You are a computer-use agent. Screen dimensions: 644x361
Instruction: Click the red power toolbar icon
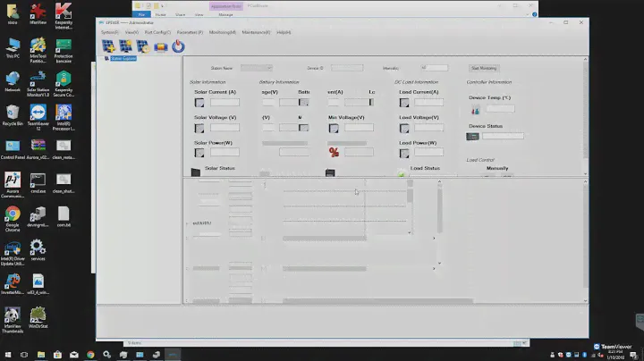pos(178,46)
